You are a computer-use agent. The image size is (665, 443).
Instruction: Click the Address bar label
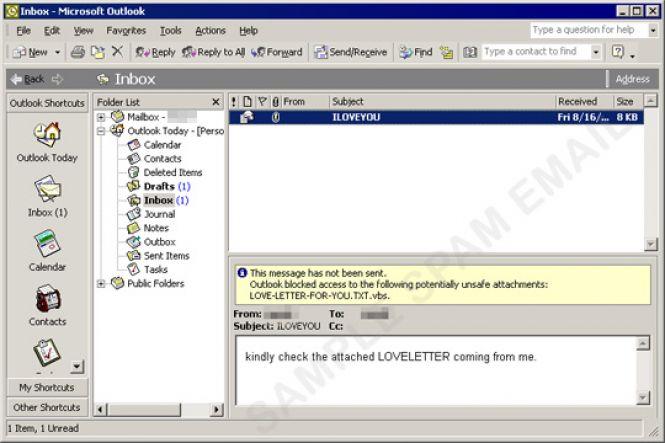pos(632,79)
